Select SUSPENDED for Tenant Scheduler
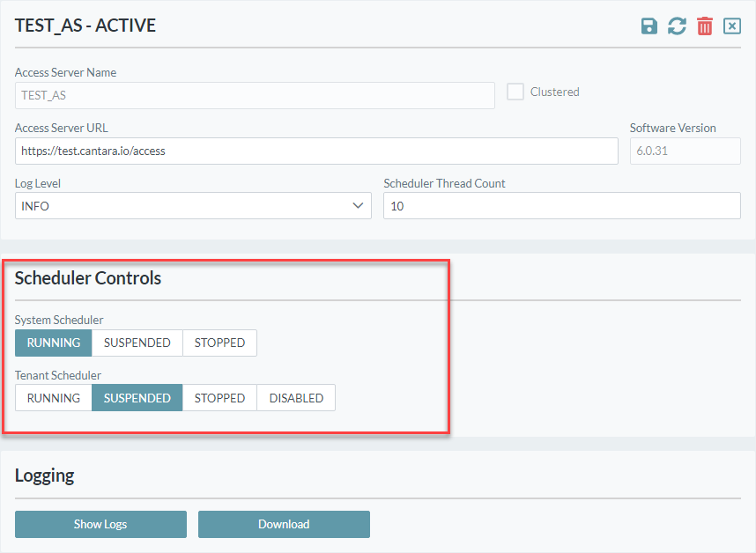 point(137,398)
